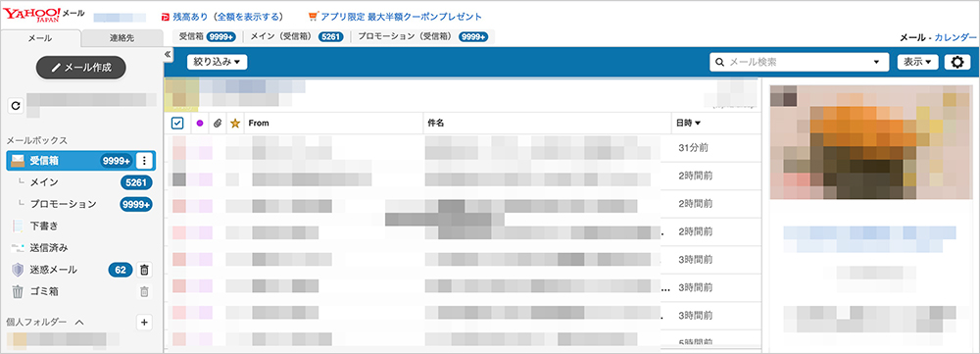
Task: Select the 受信箱 9999+ top tab
Action: point(207,36)
